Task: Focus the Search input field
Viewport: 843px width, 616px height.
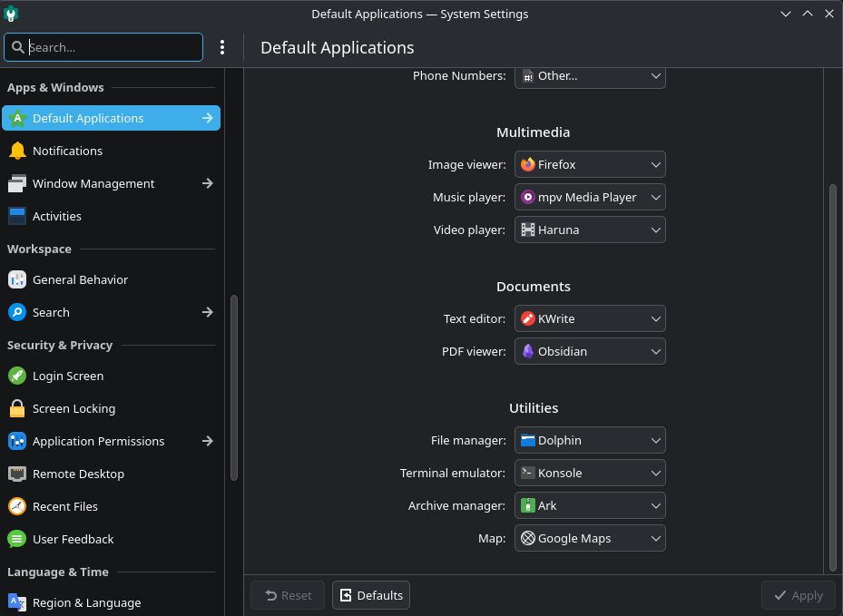Action: (x=103, y=47)
